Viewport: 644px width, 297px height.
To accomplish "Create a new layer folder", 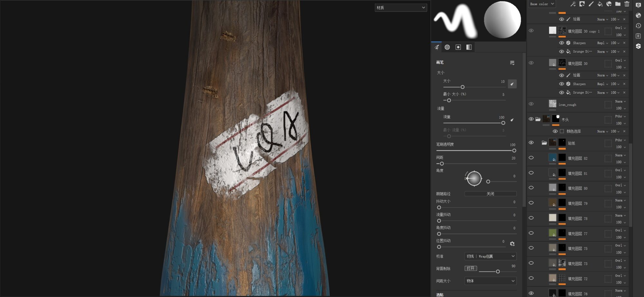I will [618, 4].
